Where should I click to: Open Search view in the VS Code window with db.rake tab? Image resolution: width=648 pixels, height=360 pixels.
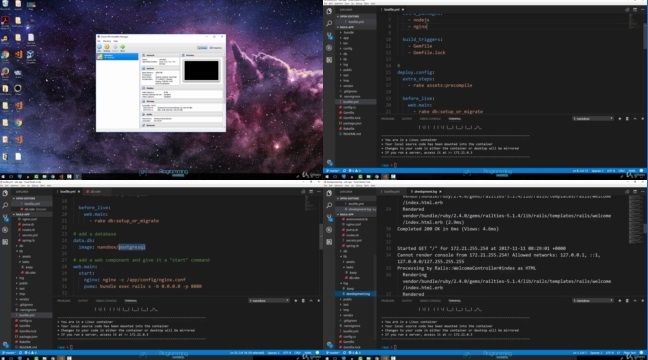click(5, 205)
